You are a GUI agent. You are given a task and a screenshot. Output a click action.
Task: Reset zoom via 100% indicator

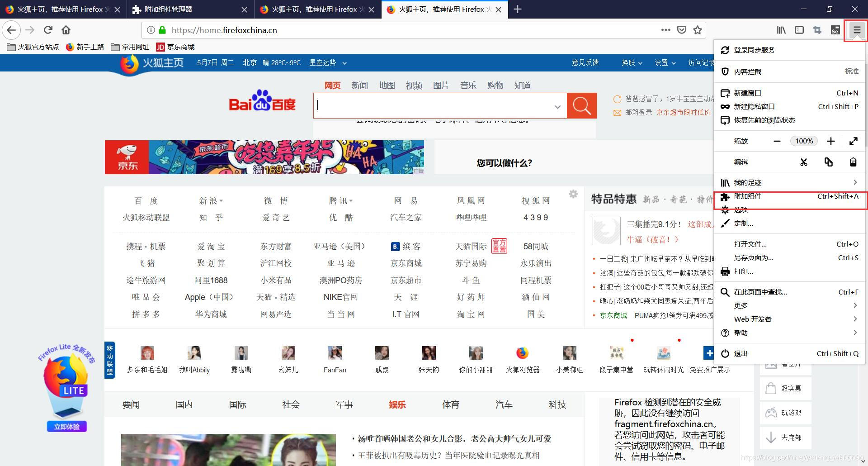tap(804, 141)
